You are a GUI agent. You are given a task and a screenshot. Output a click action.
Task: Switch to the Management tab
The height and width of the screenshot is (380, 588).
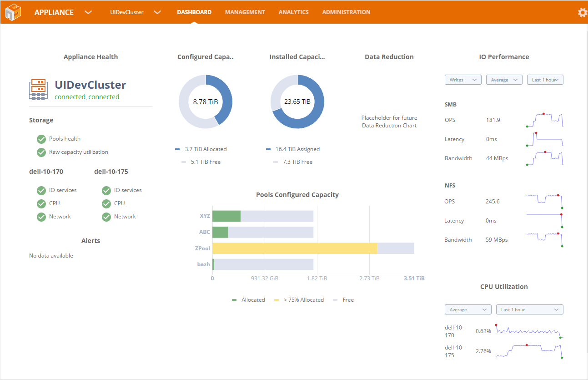(x=245, y=12)
